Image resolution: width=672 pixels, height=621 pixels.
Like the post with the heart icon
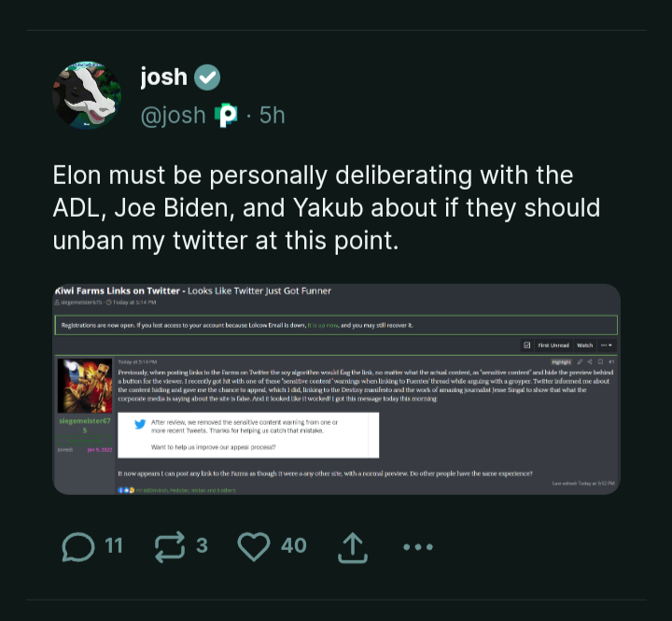[x=253, y=547]
